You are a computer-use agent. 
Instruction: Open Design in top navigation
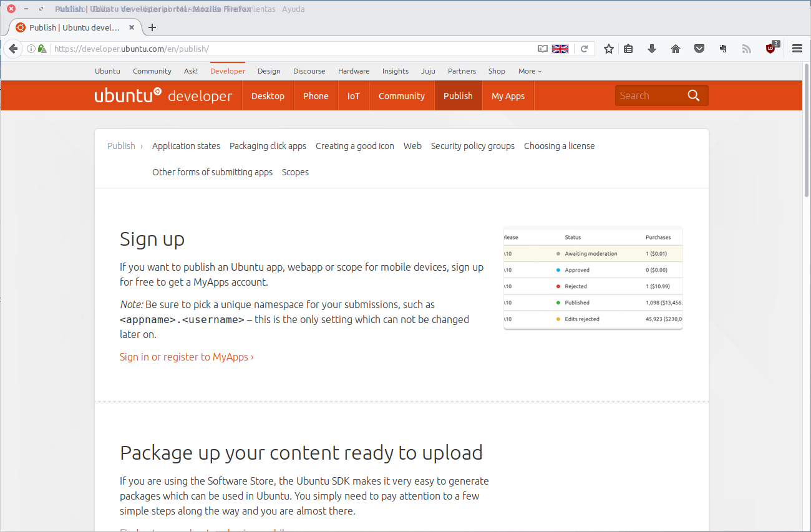pos(269,71)
